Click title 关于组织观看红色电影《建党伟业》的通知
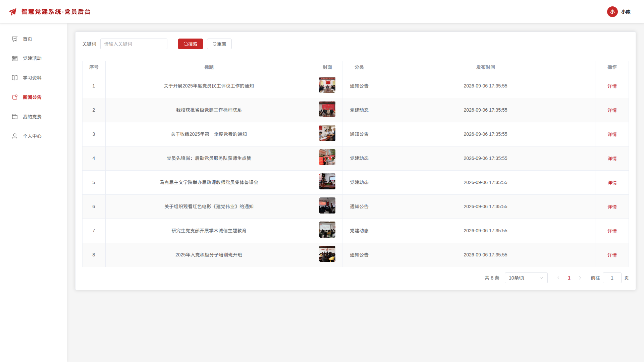This screenshot has height=362, width=644. coord(209,206)
